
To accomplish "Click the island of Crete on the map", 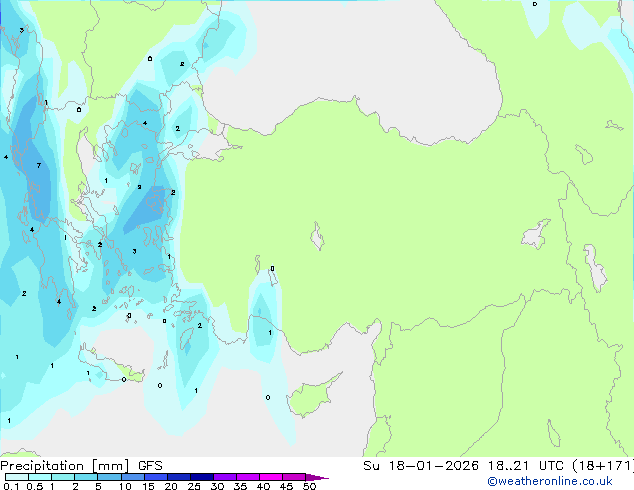I will (109, 366).
